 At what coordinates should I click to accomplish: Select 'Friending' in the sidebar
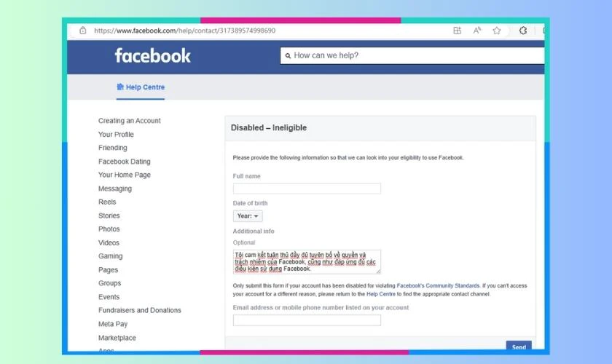[112, 148]
